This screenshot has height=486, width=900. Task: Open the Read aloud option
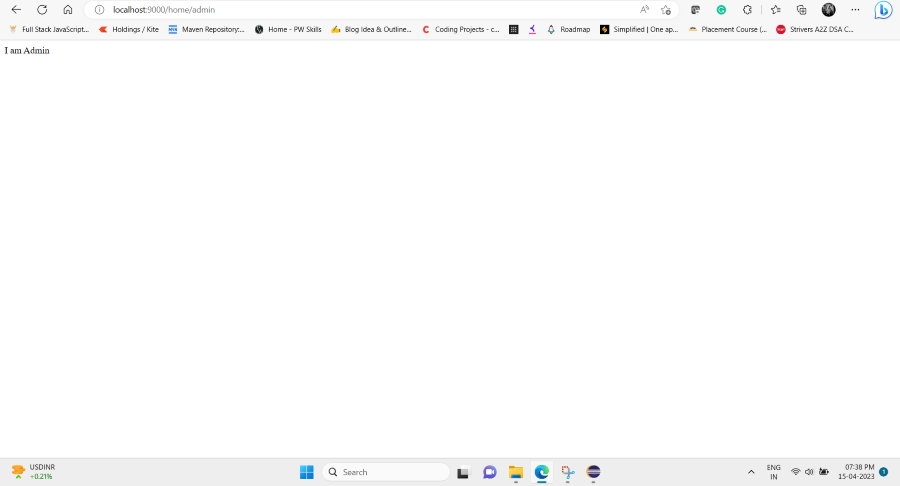click(645, 10)
